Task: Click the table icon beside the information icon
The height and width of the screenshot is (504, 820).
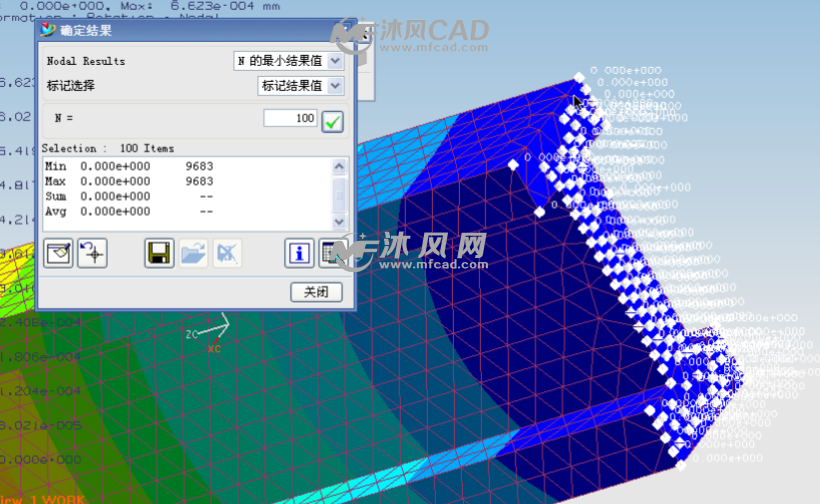Action: point(331,254)
